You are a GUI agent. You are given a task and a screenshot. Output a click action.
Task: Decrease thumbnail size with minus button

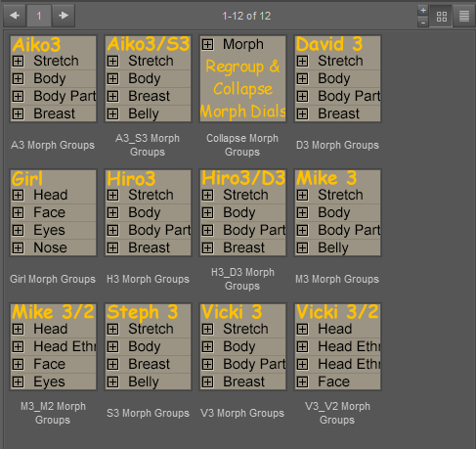click(x=423, y=22)
